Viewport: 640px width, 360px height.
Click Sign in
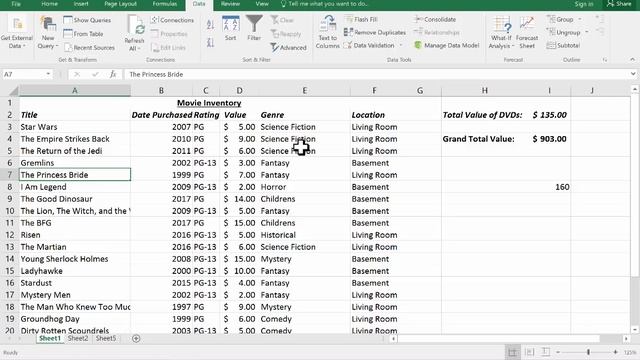[x=584, y=4]
